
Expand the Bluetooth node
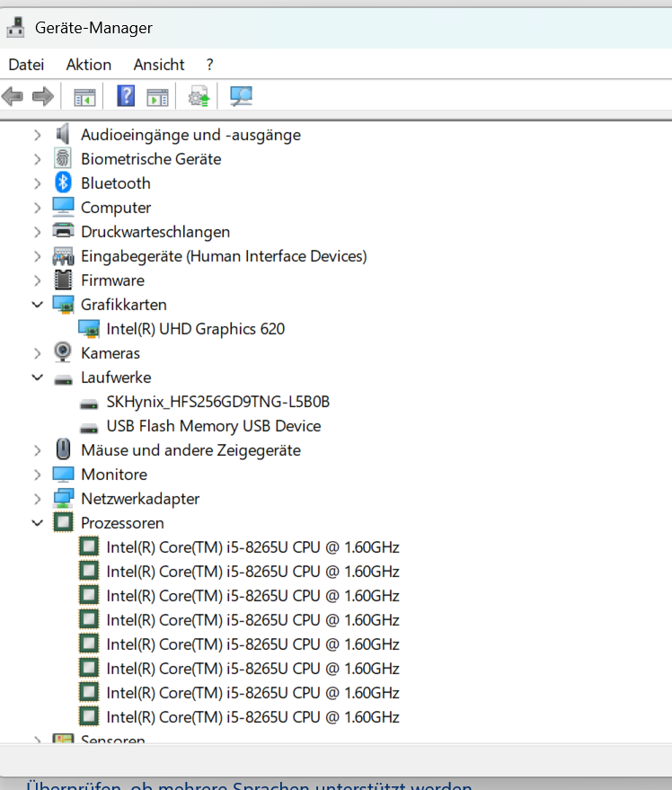[37, 183]
